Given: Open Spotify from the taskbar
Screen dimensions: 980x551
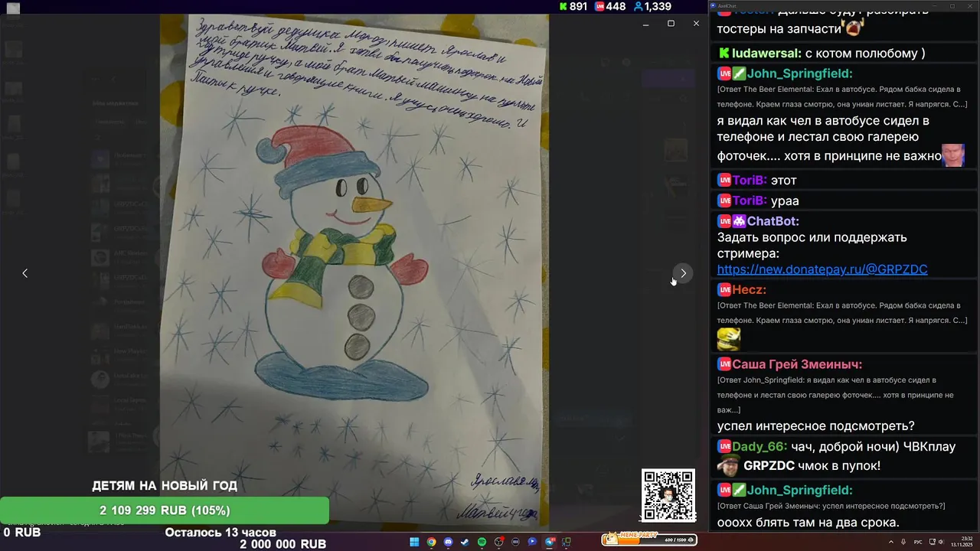Looking at the screenshot, I should 482,542.
